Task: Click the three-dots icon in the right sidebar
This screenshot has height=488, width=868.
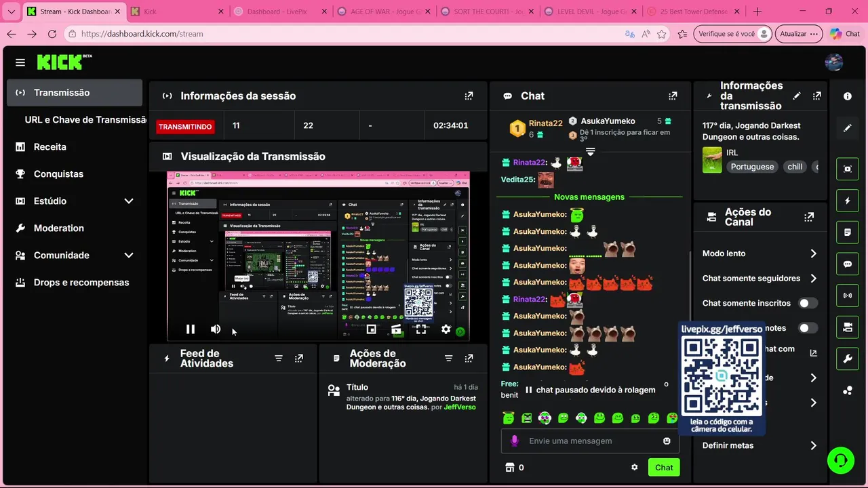Action: (x=848, y=390)
